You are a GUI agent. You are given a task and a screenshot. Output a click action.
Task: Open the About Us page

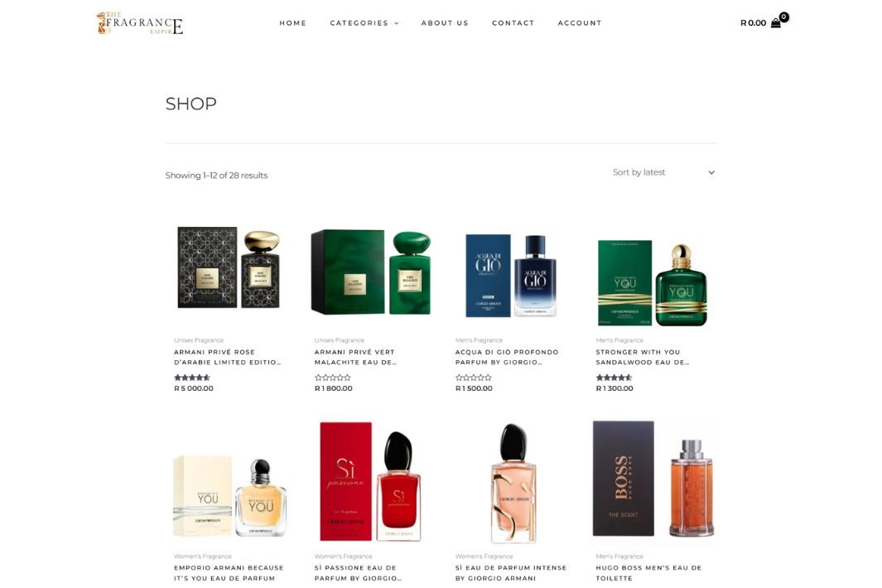coord(445,23)
